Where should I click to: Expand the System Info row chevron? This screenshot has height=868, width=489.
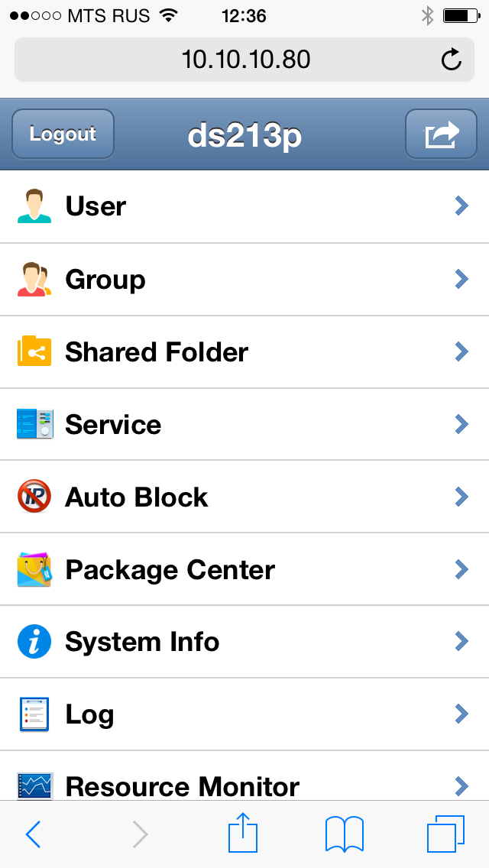[x=461, y=642]
